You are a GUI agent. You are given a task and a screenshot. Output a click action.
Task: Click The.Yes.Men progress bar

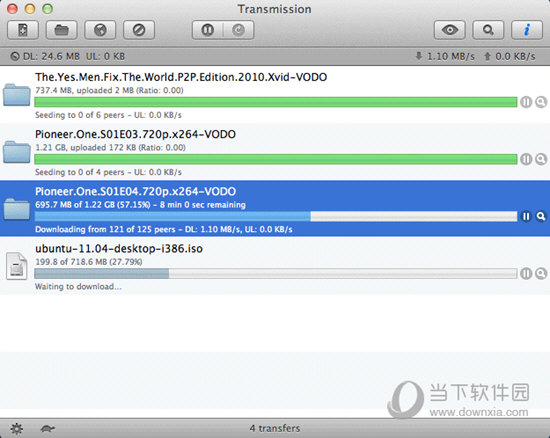[276, 102]
